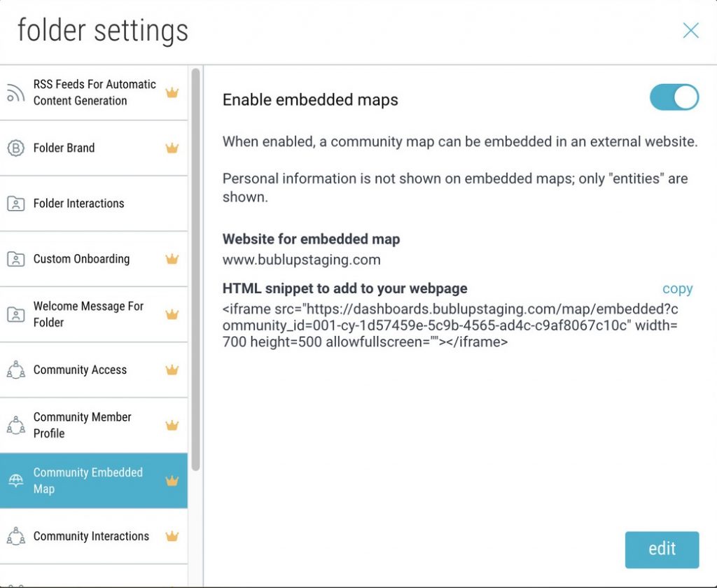The width and height of the screenshot is (717, 588).
Task: Select Custom Onboarding in the sidebar
Action: pyautogui.click(x=81, y=259)
